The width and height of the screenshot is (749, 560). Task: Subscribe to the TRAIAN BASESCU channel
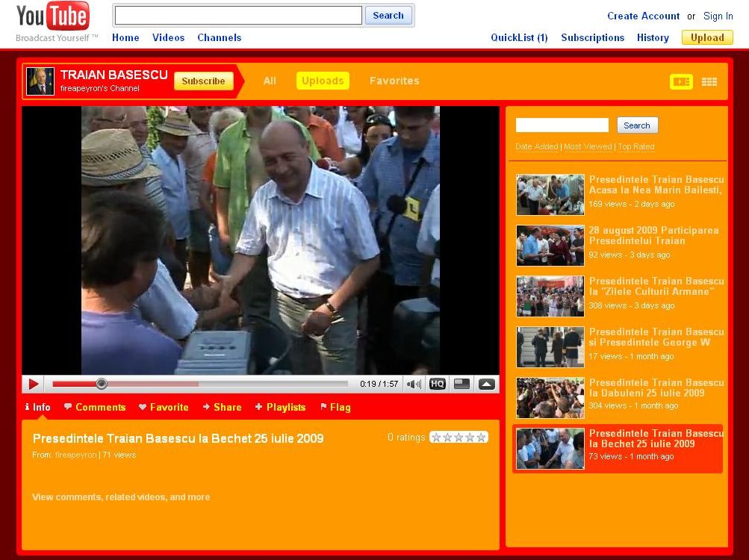pyautogui.click(x=203, y=81)
